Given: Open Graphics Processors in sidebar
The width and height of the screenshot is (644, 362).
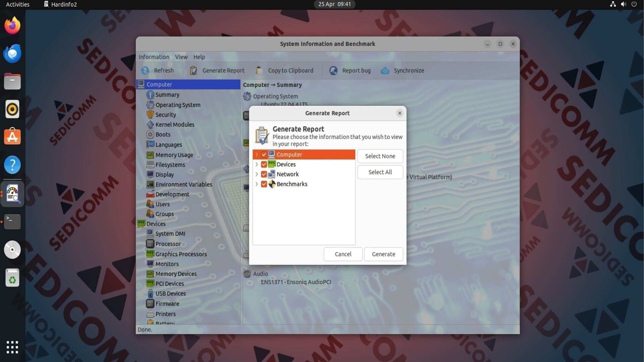Looking at the screenshot, I should coord(181,254).
